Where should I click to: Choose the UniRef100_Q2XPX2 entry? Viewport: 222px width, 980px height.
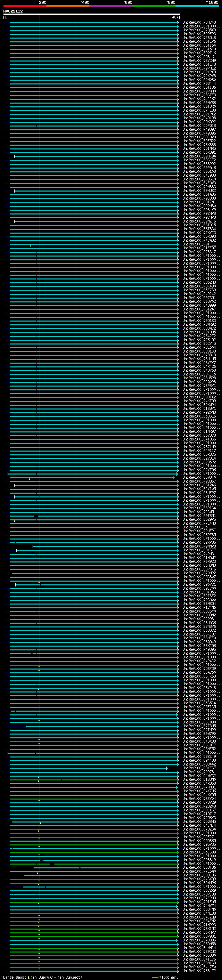tap(199, 114)
